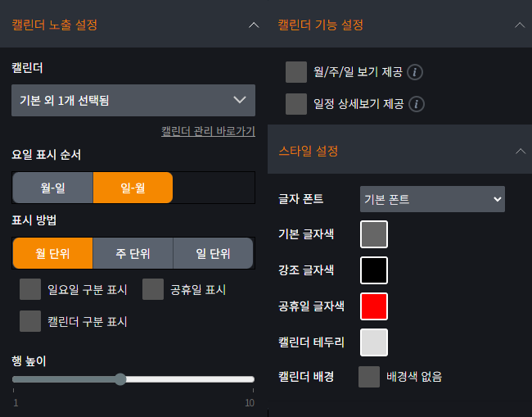532x417 pixels.
Task: Toggle the 캘린더 구분 표시 checkbox
Action: pos(30,321)
